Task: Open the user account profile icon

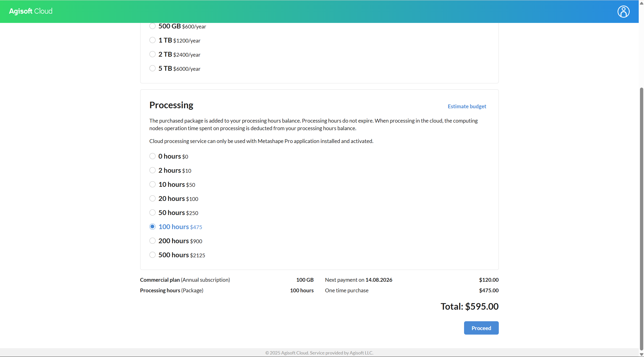Action: point(623,12)
